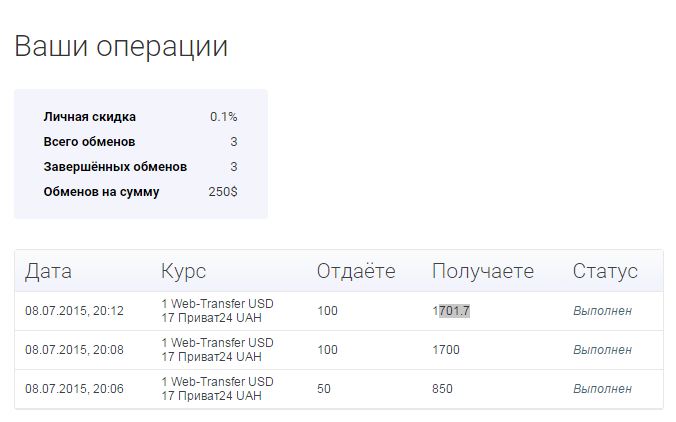Screen dimensions: 676x422
Task: Click the "Курс" column header
Action: click(x=184, y=271)
